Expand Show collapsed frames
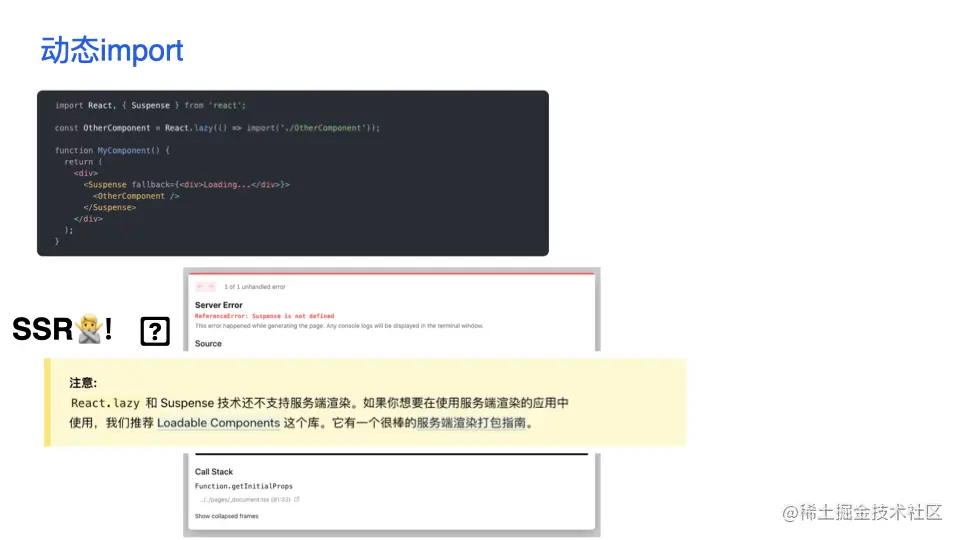 [227, 516]
